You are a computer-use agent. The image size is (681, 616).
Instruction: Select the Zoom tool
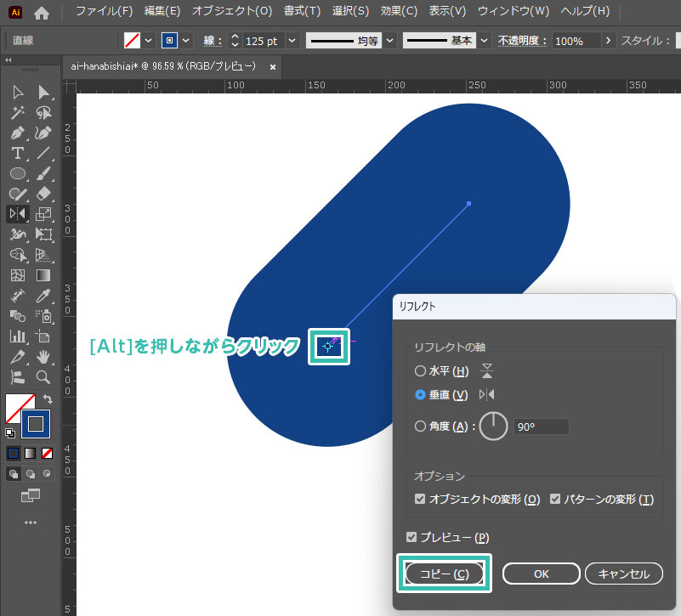44,376
